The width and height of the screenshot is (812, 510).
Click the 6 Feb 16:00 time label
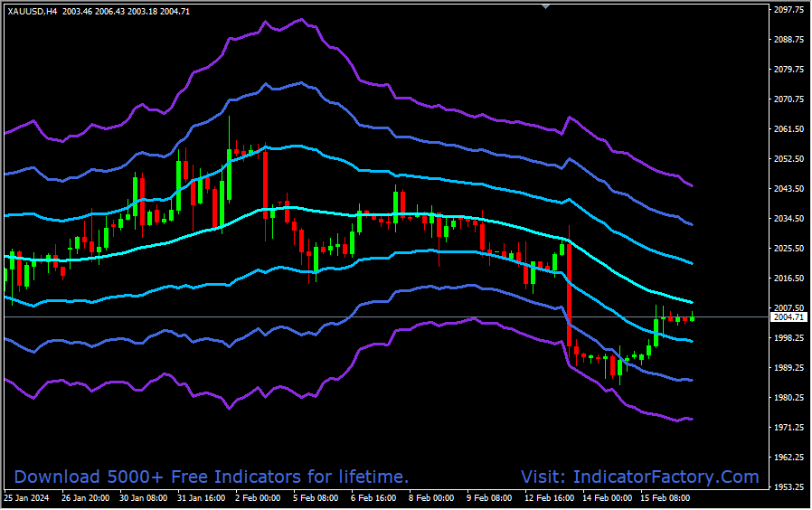click(x=373, y=498)
